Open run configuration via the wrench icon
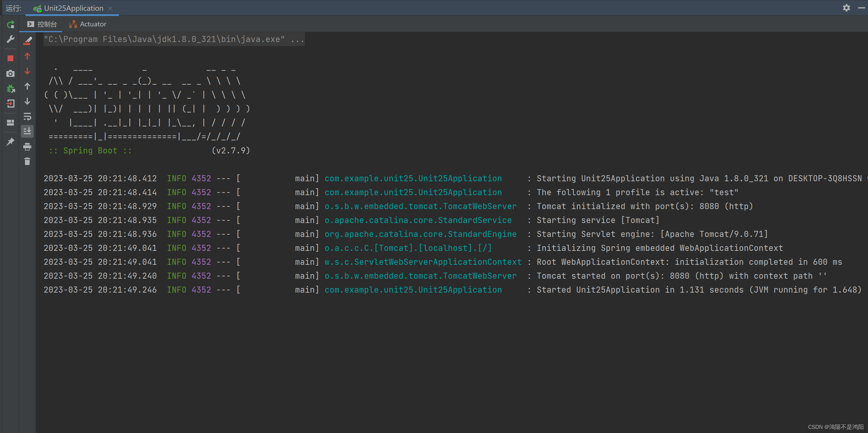Image resolution: width=868 pixels, height=433 pixels. [10, 39]
